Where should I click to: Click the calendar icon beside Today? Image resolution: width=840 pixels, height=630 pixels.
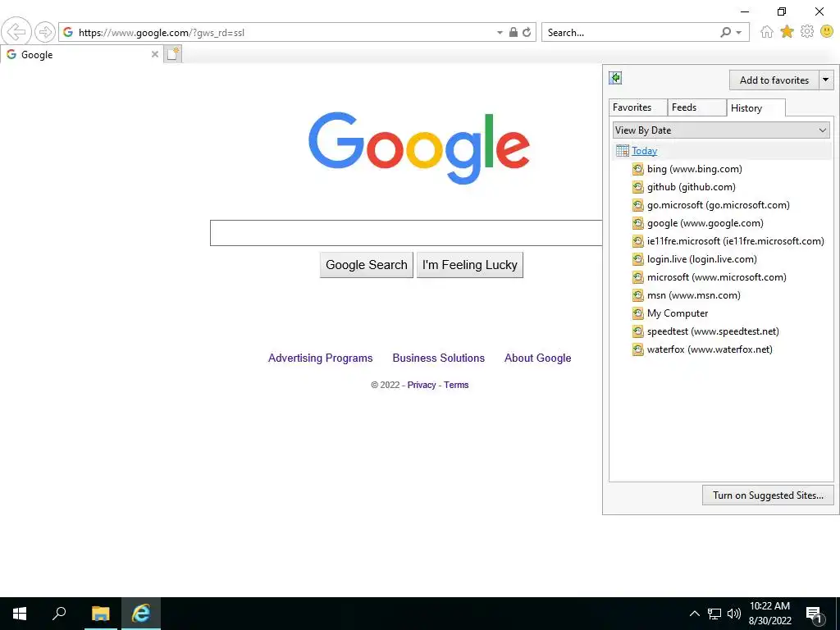coord(622,151)
